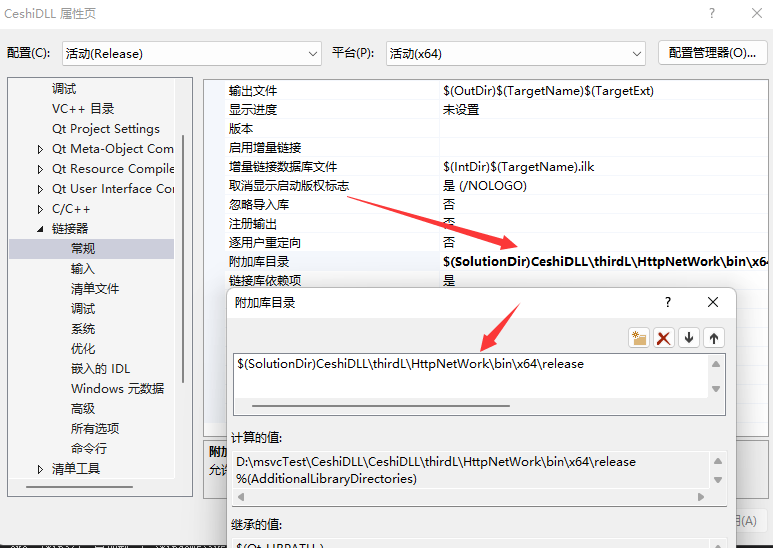The image size is (773, 548).
Task: Click the 输出文件 property row
Action: point(496,91)
